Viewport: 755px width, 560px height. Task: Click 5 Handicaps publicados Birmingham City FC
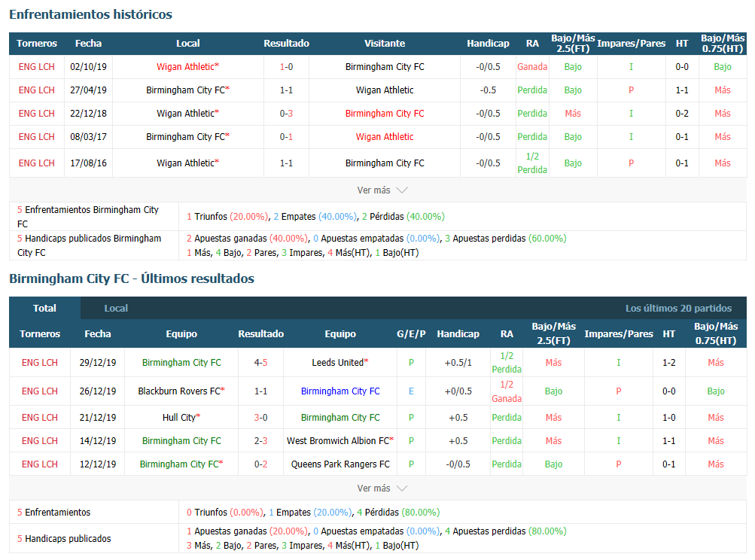tap(89, 245)
